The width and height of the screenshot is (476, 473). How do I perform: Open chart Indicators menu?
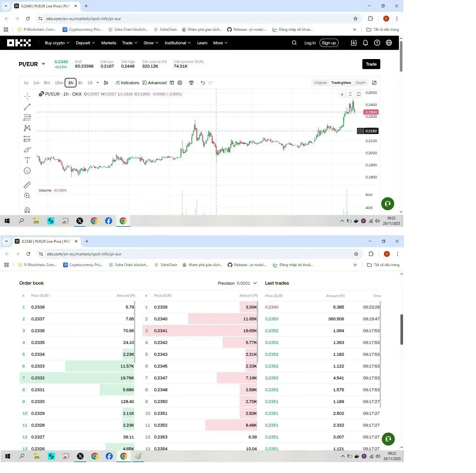(127, 83)
